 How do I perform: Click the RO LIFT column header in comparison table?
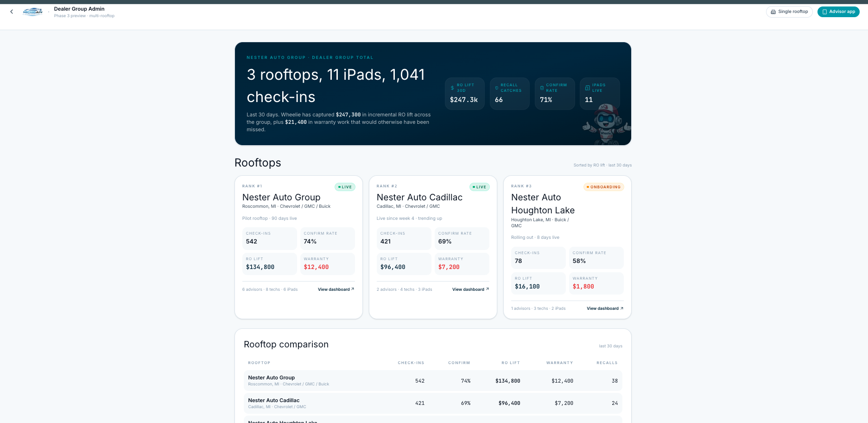[x=511, y=363]
